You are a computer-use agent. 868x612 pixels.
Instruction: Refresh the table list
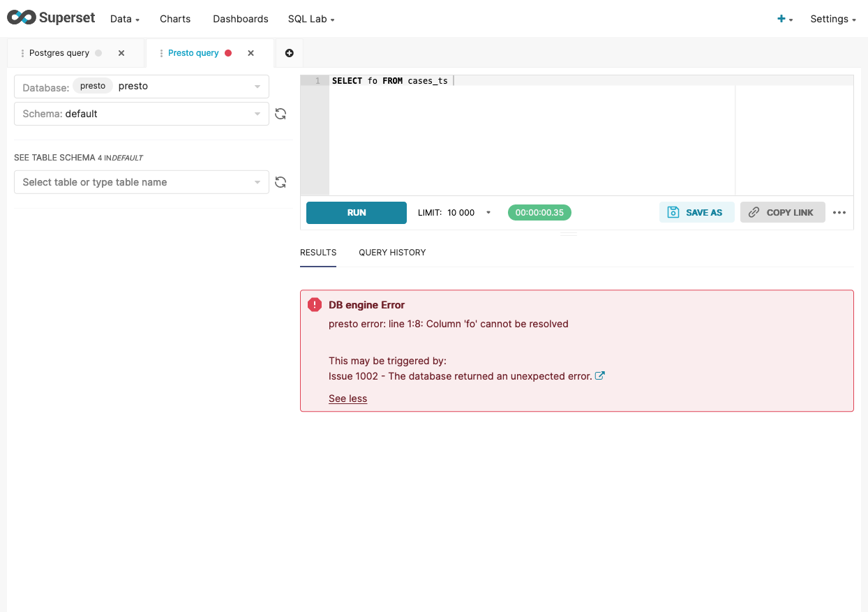point(280,182)
